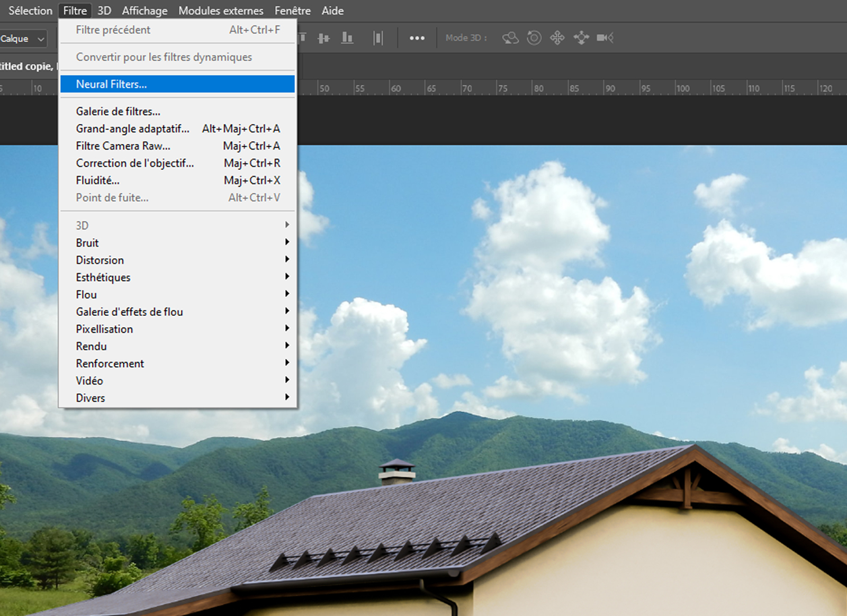
Task: Select the 3D slide camera icon
Action: click(581, 38)
